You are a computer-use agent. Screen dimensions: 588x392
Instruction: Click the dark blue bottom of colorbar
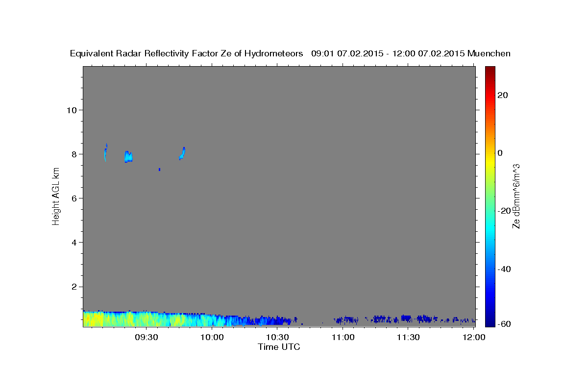click(490, 322)
